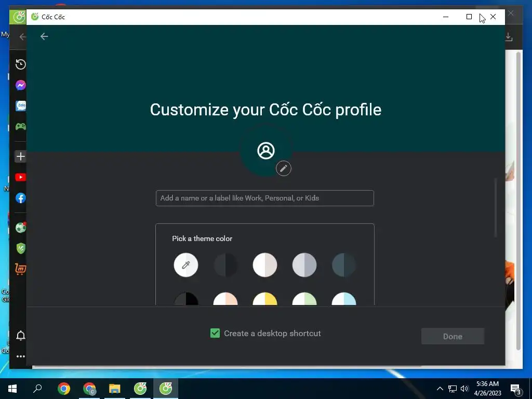Open history icon in Cốc Cốc sidebar
This screenshot has width=532, height=399.
pyautogui.click(x=21, y=64)
